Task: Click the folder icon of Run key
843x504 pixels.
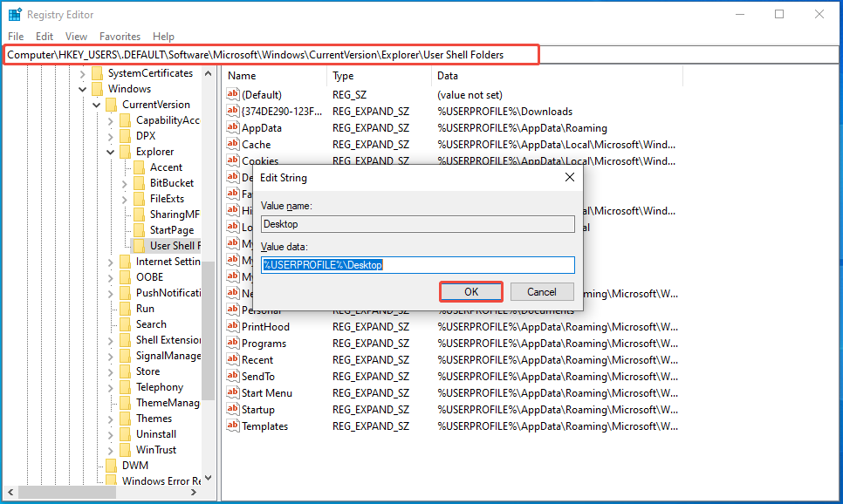Action: 126,309
